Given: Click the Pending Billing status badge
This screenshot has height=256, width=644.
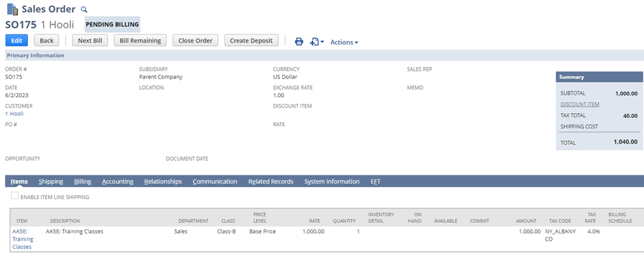Looking at the screenshot, I should coord(112,24).
